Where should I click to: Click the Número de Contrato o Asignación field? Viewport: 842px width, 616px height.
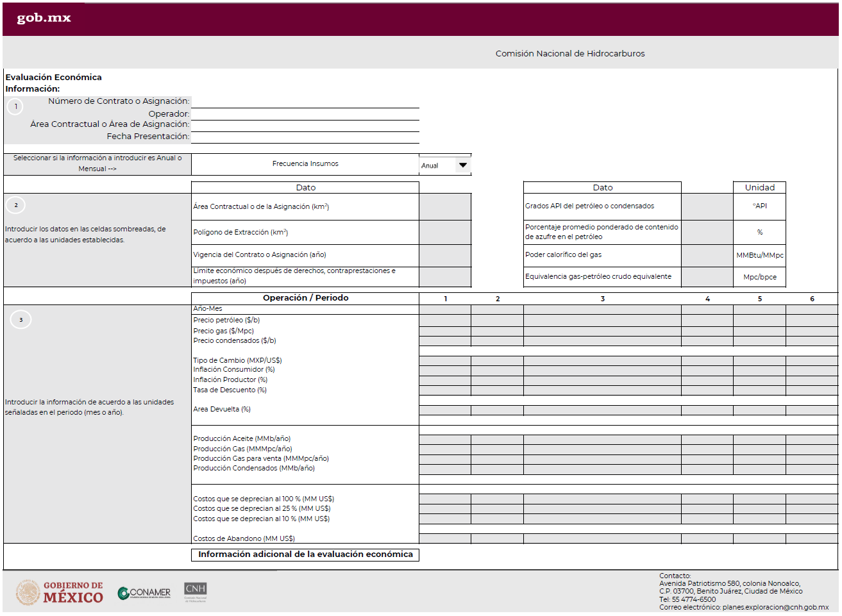click(305, 102)
